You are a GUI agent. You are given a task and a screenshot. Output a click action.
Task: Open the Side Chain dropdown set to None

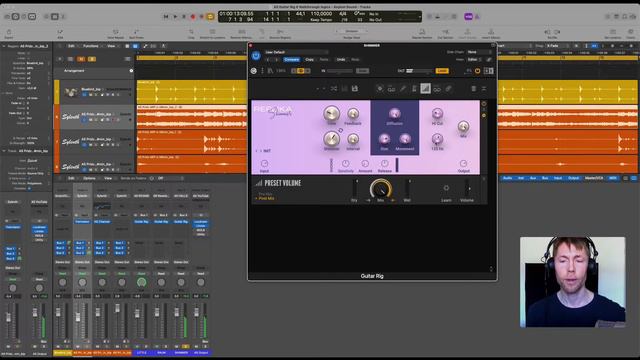[x=479, y=52]
